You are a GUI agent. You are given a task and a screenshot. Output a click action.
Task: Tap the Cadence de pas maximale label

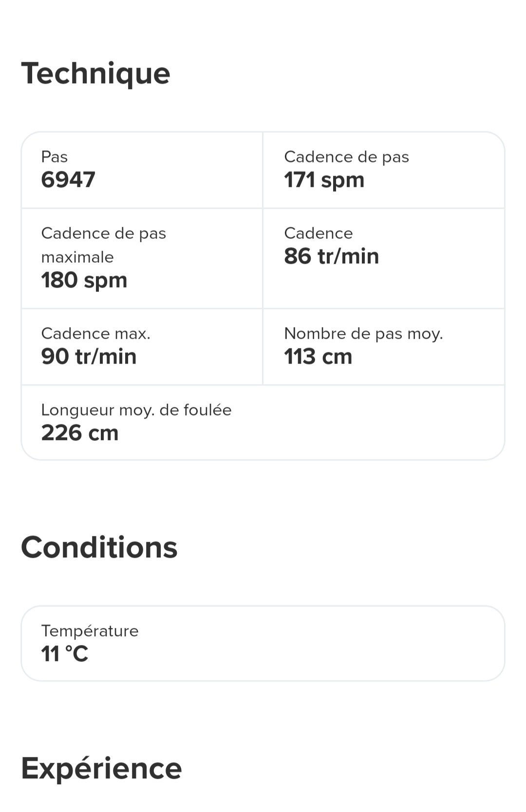tap(103, 245)
